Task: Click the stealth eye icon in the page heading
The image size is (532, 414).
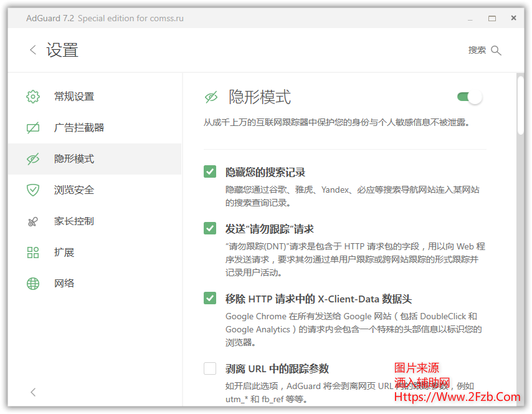Action: tap(211, 97)
